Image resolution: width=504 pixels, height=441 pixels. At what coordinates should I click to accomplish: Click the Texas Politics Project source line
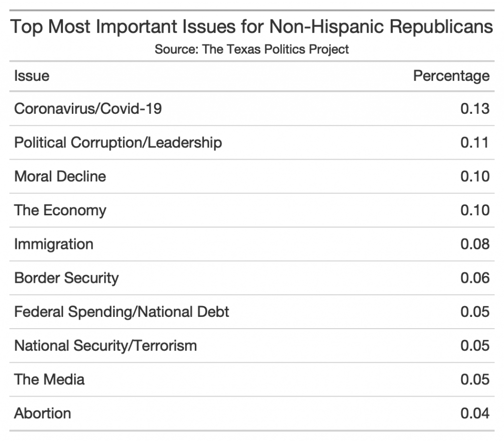coord(252,49)
